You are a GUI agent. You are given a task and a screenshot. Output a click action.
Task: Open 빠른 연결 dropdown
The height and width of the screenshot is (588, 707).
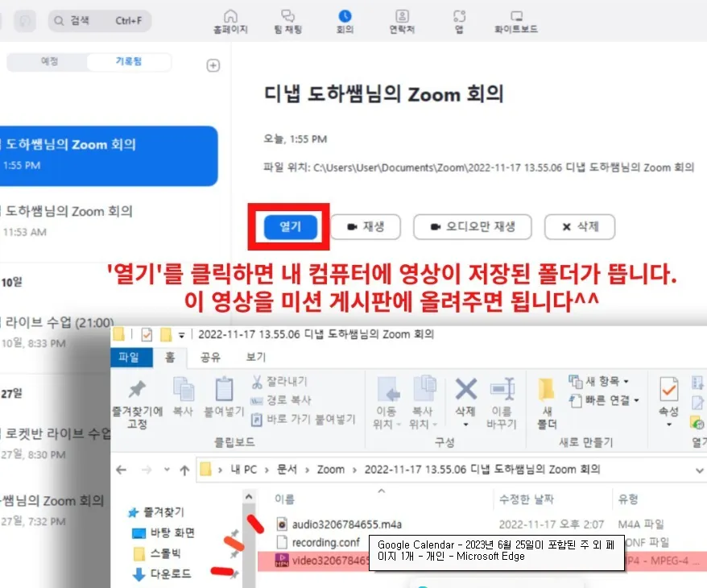click(604, 400)
